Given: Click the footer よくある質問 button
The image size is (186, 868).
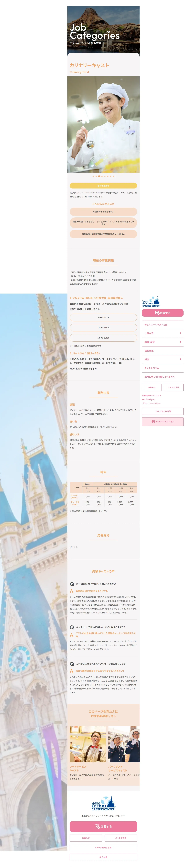Looking at the screenshot, I should point(121,838).
